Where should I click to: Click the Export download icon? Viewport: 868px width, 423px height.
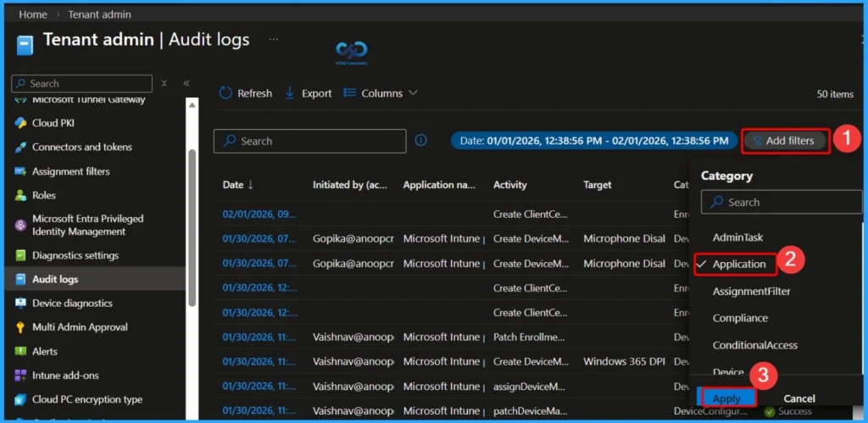point(290,93)
